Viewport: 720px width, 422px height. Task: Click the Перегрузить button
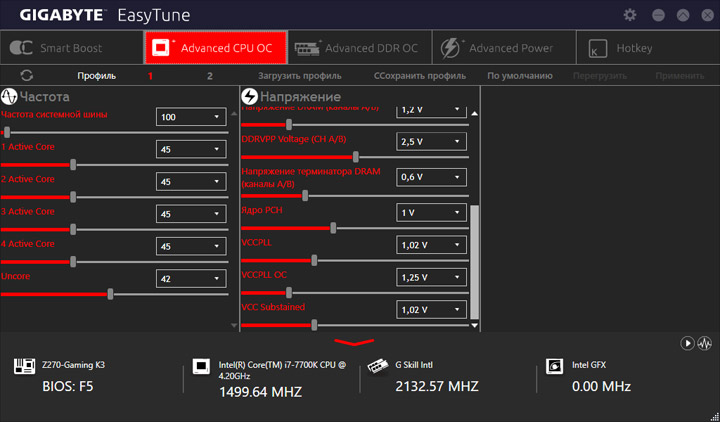(600, 76)
